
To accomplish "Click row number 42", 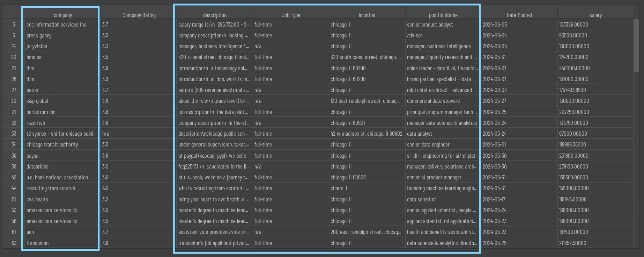I will 14,177.
